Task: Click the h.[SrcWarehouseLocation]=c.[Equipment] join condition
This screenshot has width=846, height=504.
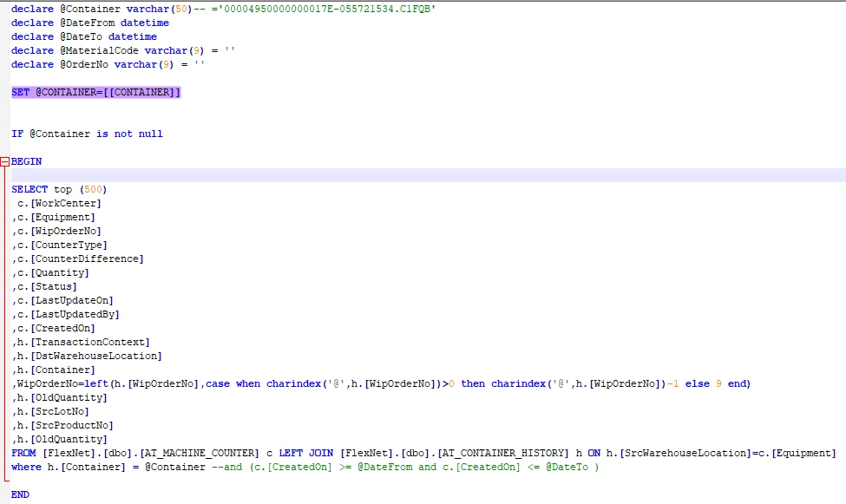Action: 721,454
